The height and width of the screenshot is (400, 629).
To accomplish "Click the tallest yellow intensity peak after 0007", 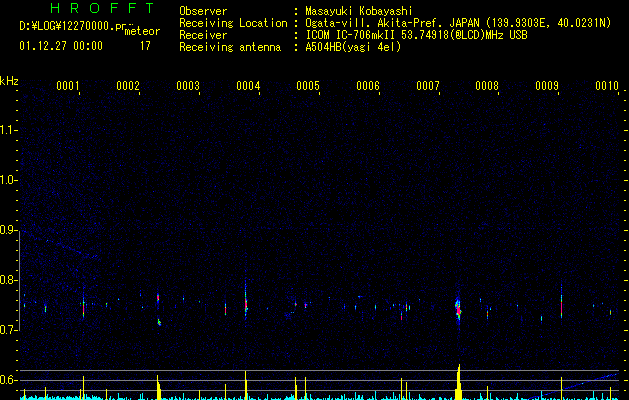I will [459, 382].
